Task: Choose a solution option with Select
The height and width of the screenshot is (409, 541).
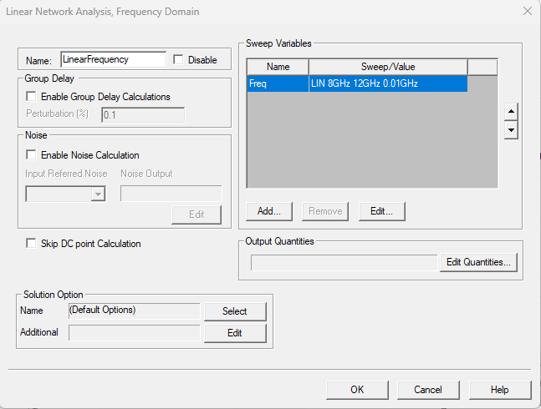Action: coord(235,311)
